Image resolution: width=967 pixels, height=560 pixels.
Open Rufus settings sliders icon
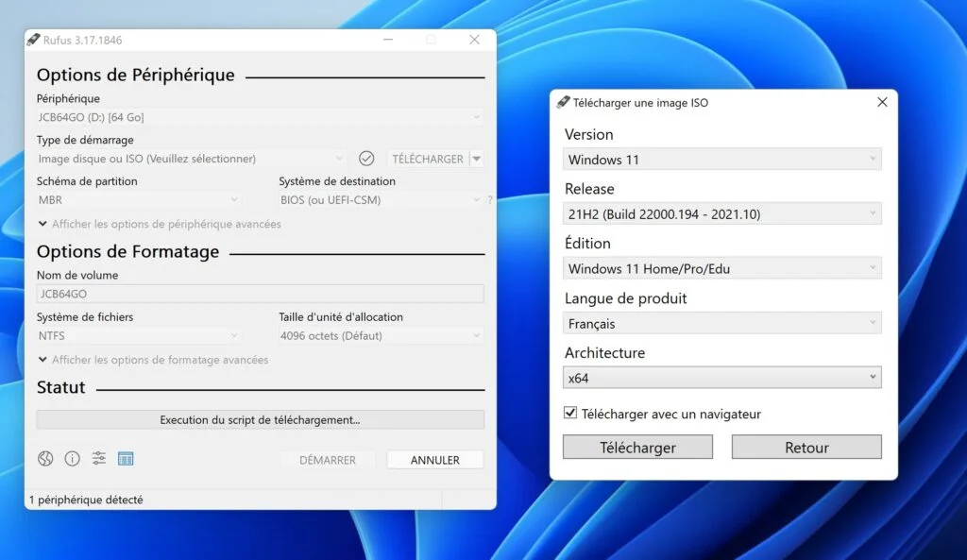tap(98, 458)
